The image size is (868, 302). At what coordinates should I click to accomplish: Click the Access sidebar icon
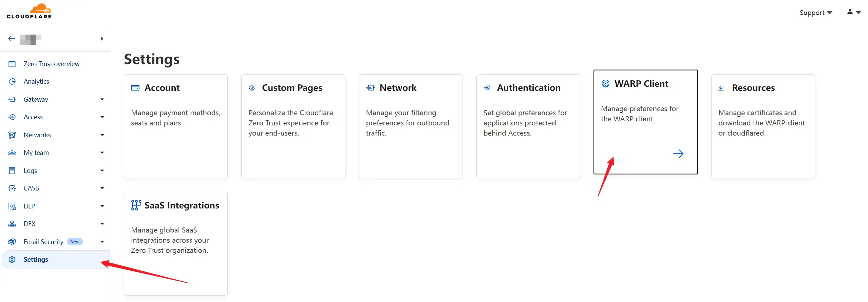click(12, 117)
